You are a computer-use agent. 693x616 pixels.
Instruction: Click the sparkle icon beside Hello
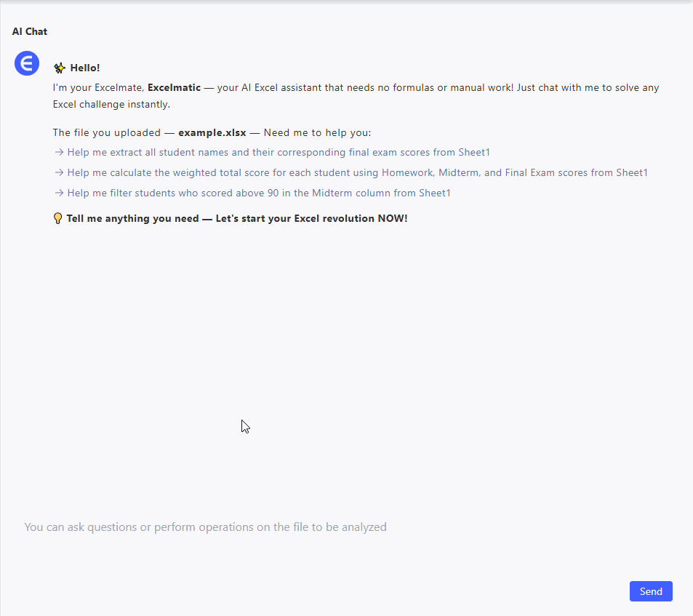(x=60, y=68)
